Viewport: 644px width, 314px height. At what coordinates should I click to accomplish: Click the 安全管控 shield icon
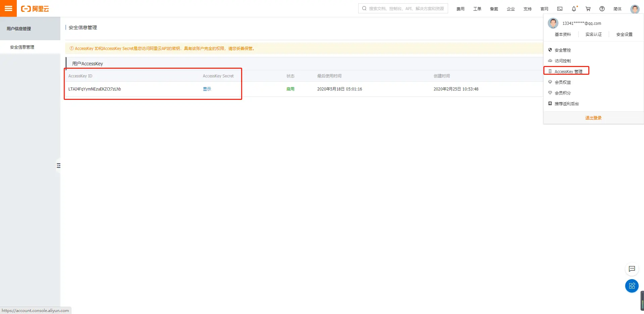pyautogui.click(x=550, y=50)
